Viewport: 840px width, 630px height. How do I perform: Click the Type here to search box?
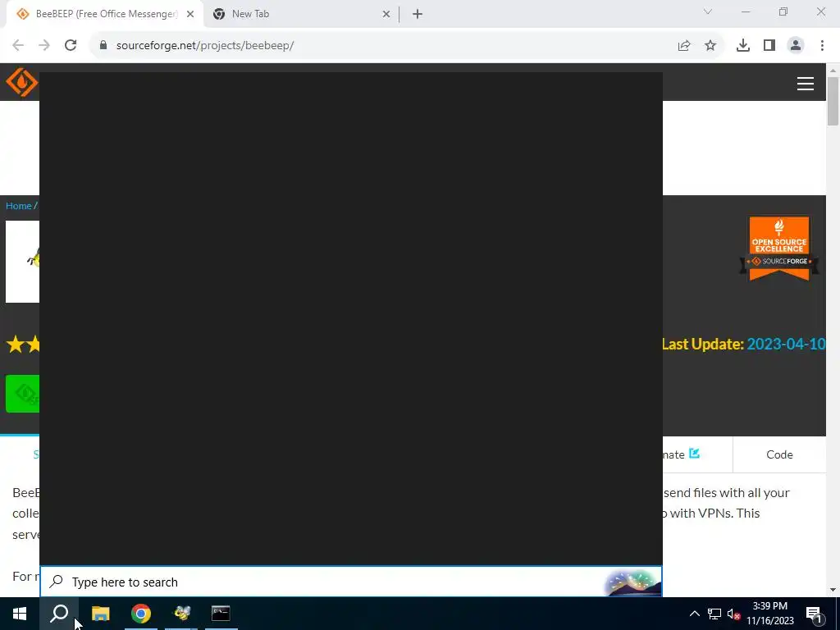351,582
